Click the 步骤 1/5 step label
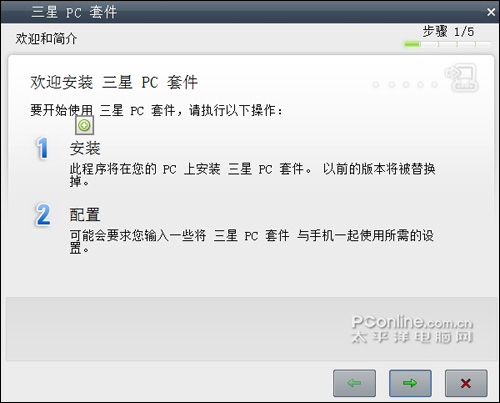Screen dimensions: 500x403 pos(448,32)
